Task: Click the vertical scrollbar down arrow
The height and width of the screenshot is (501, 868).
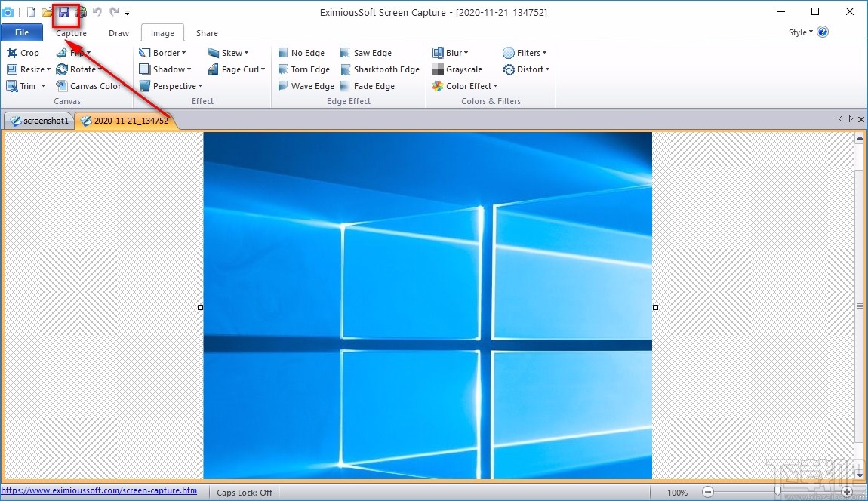Action: 860,475
